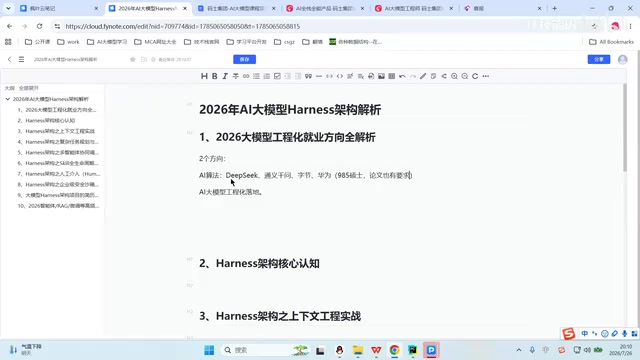Insert a block quote

[309, 76]
